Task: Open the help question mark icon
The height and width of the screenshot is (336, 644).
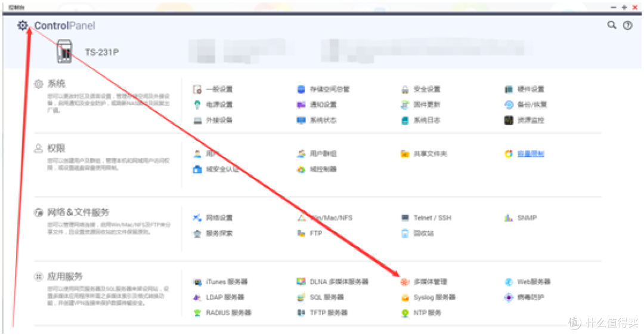Action: [627, 26]
